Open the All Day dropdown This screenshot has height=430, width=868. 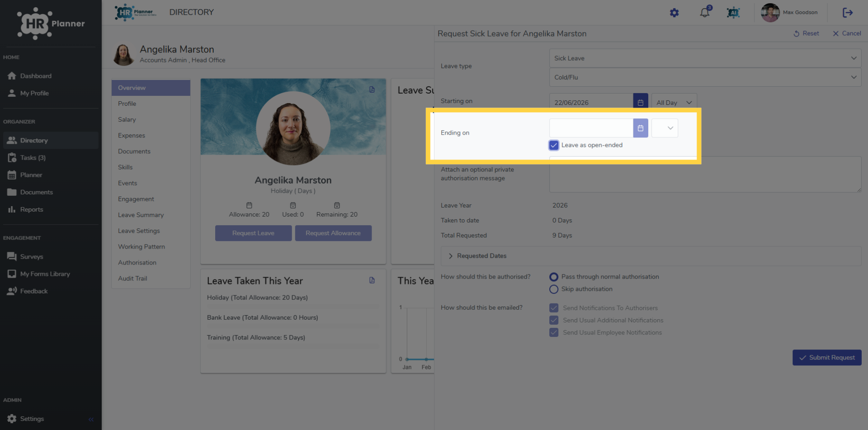coord(674,103)
